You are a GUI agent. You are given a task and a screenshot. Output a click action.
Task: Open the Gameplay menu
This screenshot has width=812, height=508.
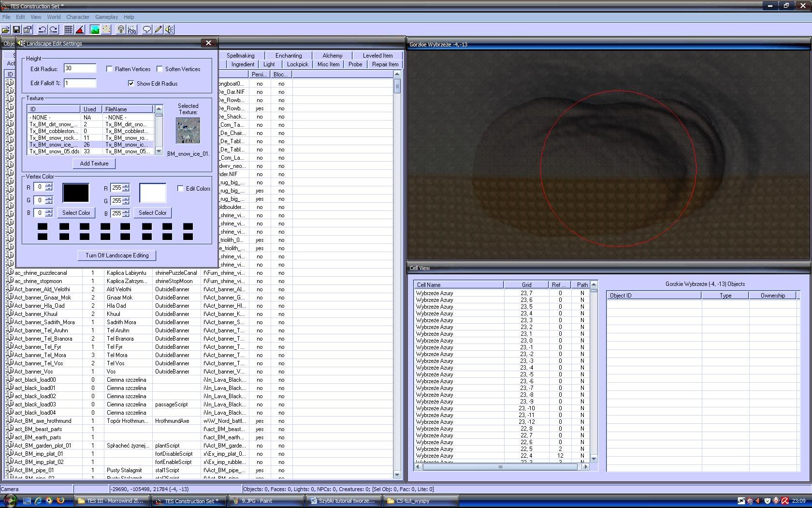click(x=106, y=17)
